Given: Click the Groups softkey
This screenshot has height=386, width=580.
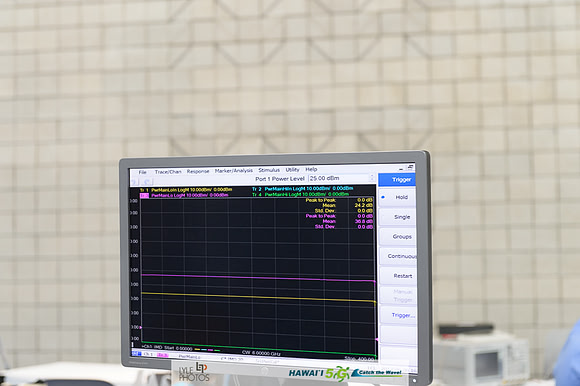Looking at the screenshot, I should click(x=398, y=236).
